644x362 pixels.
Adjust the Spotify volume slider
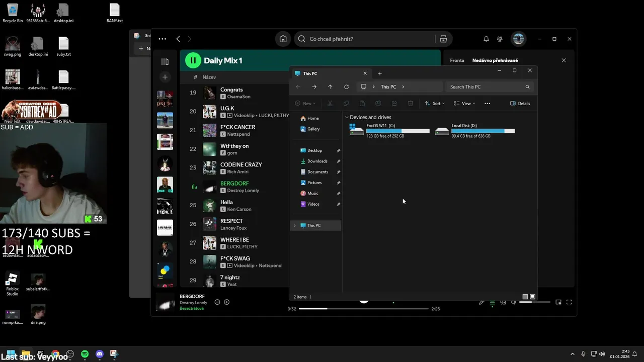click(x=534, y=302)
